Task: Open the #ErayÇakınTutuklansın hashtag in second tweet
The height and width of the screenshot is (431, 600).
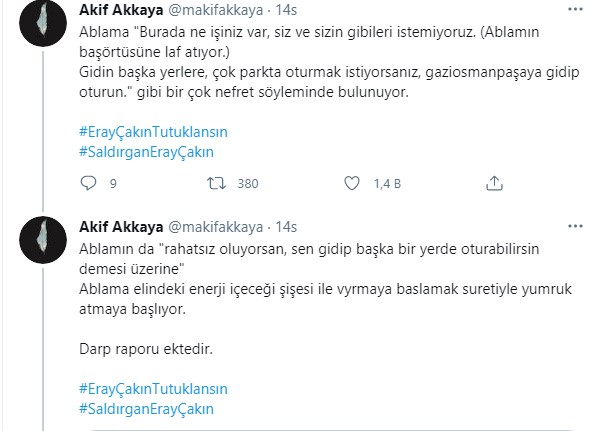Action: point(152,389)
